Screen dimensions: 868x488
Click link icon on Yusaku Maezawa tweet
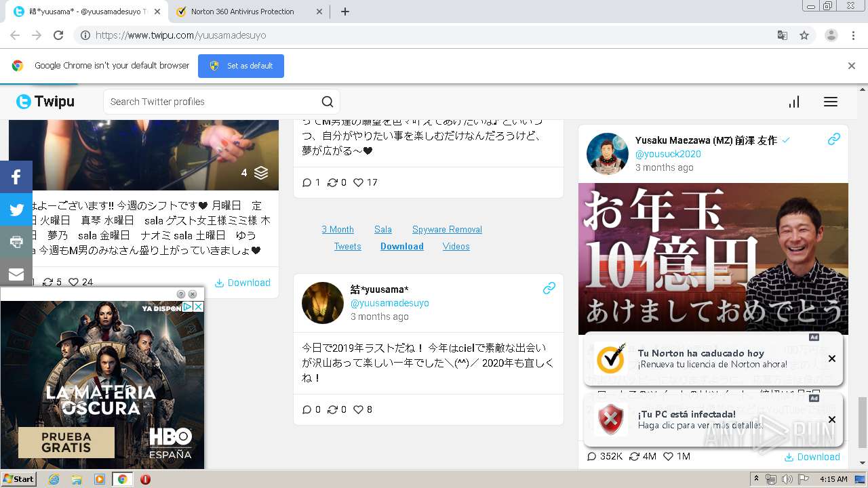(834, 139)
